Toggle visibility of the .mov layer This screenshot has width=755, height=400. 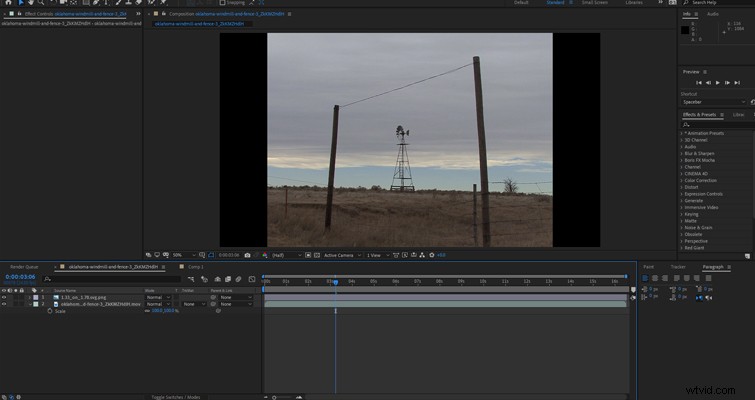pos(4,304)
